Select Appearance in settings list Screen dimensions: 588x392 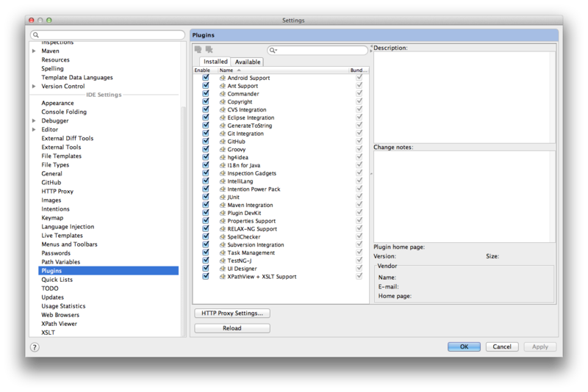point(58,103)
